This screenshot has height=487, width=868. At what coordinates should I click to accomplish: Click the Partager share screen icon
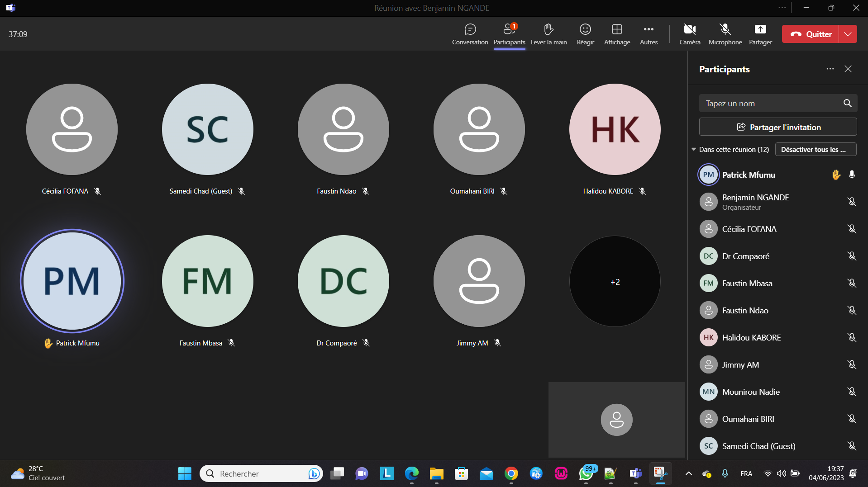pyautogui.click(x=760, y=30)
